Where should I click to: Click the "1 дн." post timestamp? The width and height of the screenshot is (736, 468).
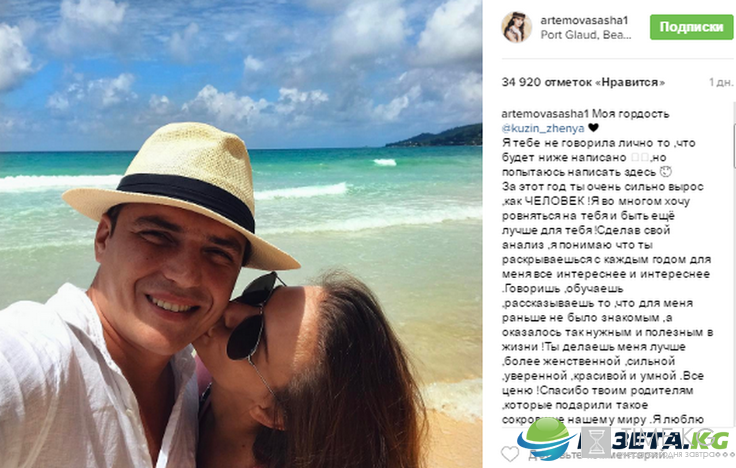pos(721,82)
